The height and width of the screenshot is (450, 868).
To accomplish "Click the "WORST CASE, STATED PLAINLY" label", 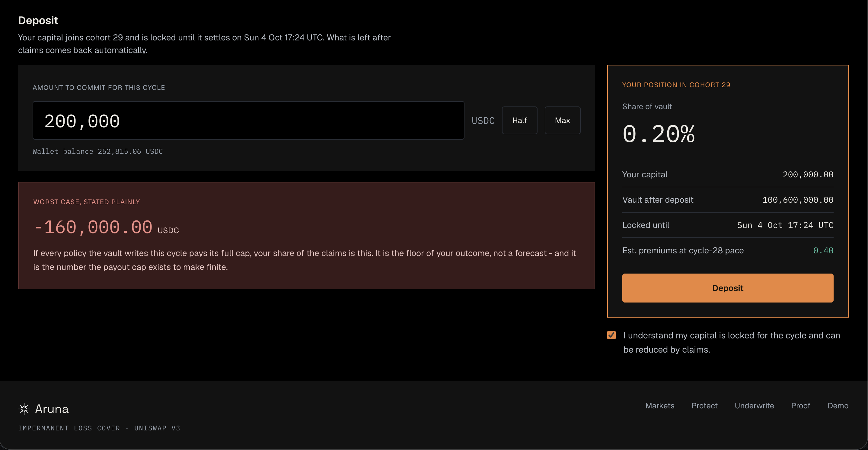I will 87,202.
